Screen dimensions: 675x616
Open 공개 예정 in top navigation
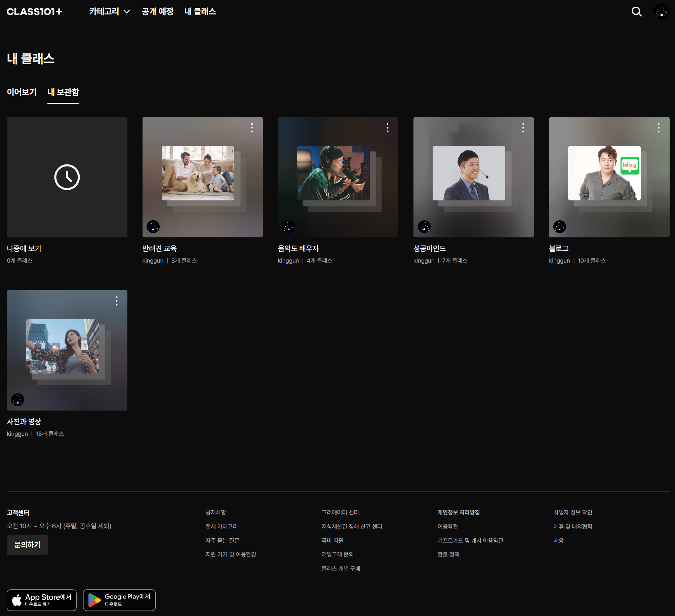coord(157,12)
